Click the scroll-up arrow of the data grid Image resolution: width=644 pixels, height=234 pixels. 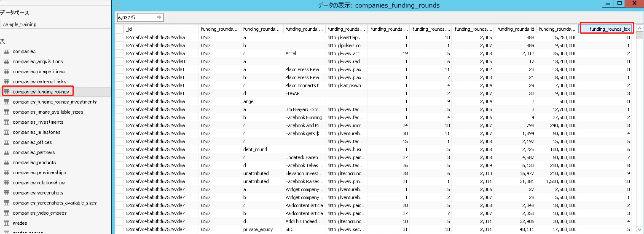(639, 28)
